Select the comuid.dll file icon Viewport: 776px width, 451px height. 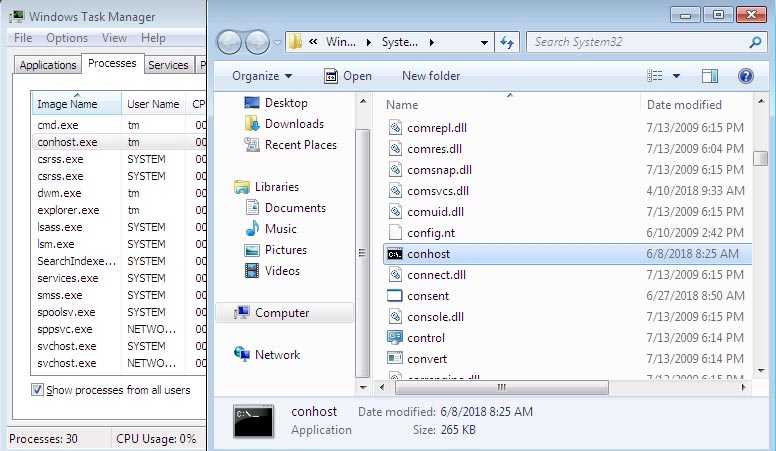tap(395, 212)
